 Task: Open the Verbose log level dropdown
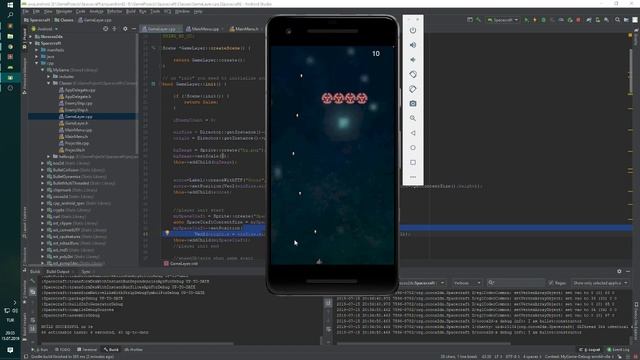[467, 283]
